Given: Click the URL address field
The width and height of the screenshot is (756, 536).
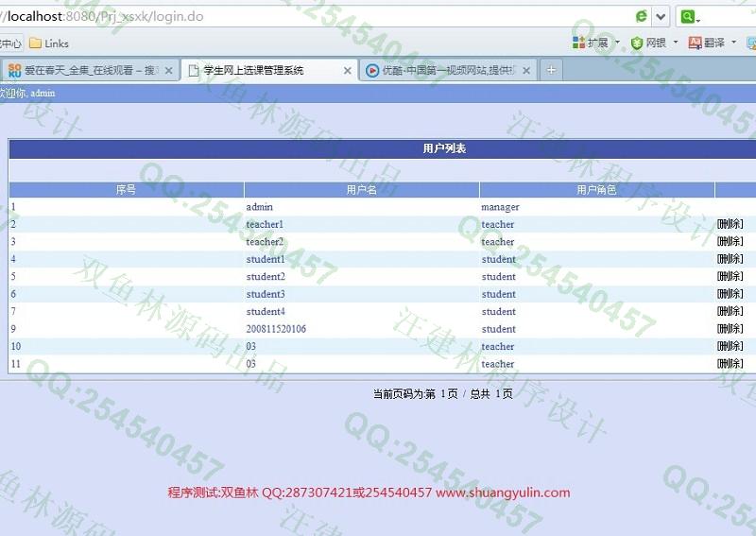Looking at the screenshot, I should pyautogui.click(x=314, y=16).
